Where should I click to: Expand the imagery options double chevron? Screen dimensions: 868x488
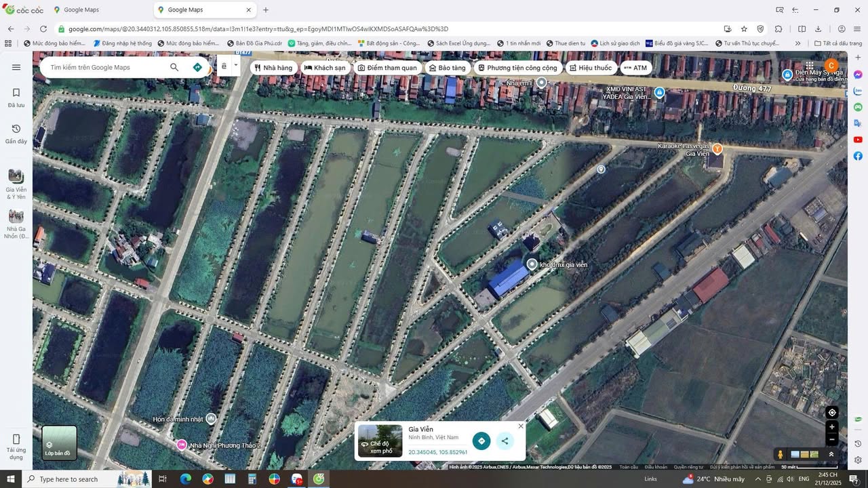831,454
